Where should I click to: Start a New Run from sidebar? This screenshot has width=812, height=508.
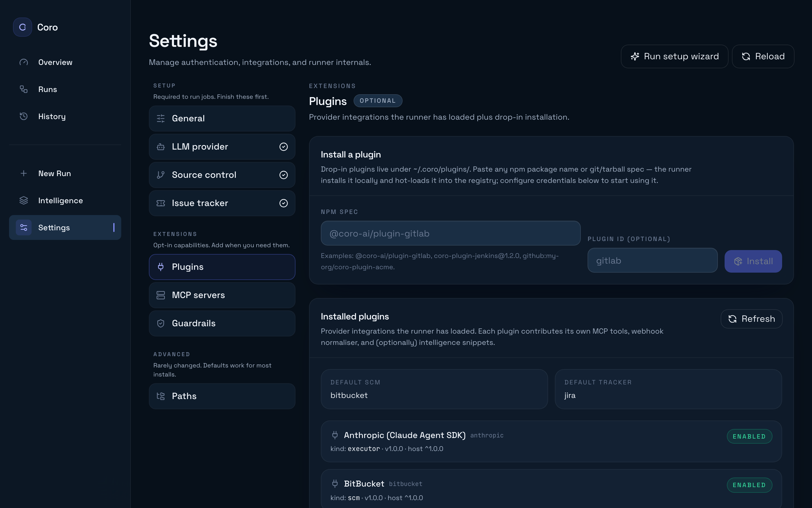[x=65, y=173]
